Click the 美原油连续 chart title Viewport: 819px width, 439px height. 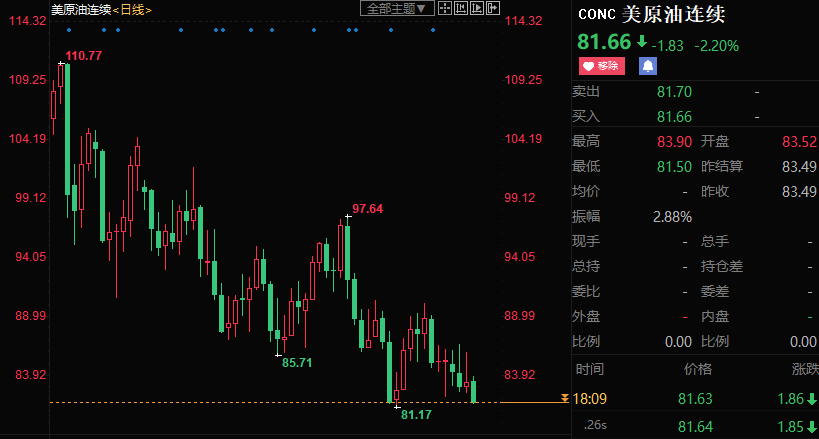80,8
